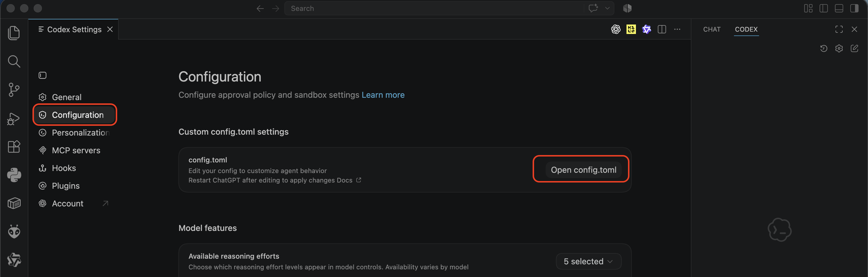The width and height of the screenshot is (868, 277).
Task: Split the editor to the right
Action: coord(662,29)
